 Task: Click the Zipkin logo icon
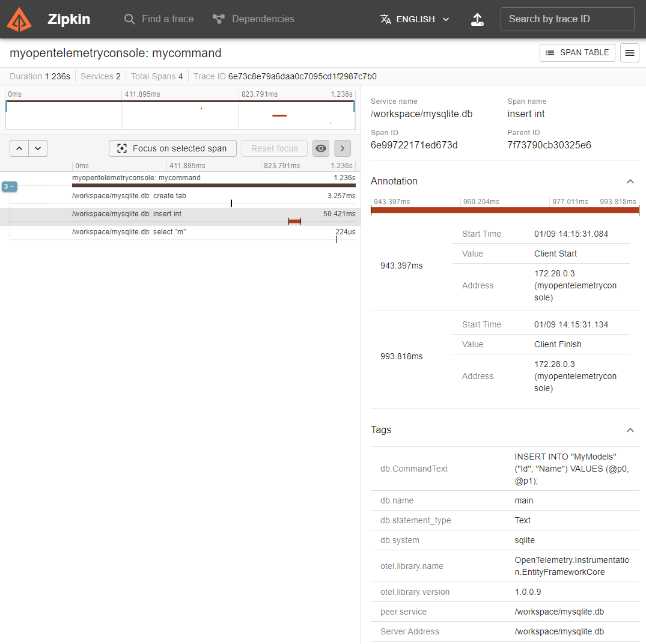19,19
